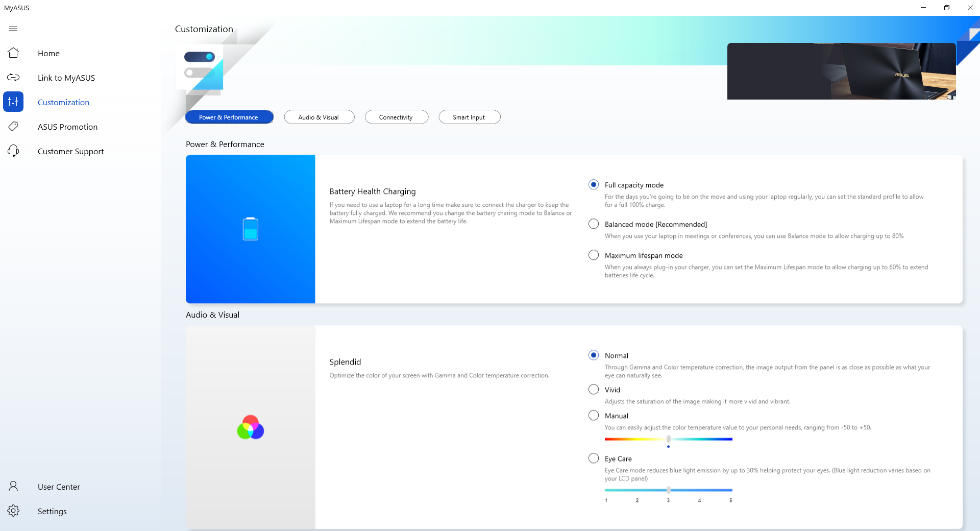Enable Maximum lifespan mode

pyautogui.click(x=594, y=255)
